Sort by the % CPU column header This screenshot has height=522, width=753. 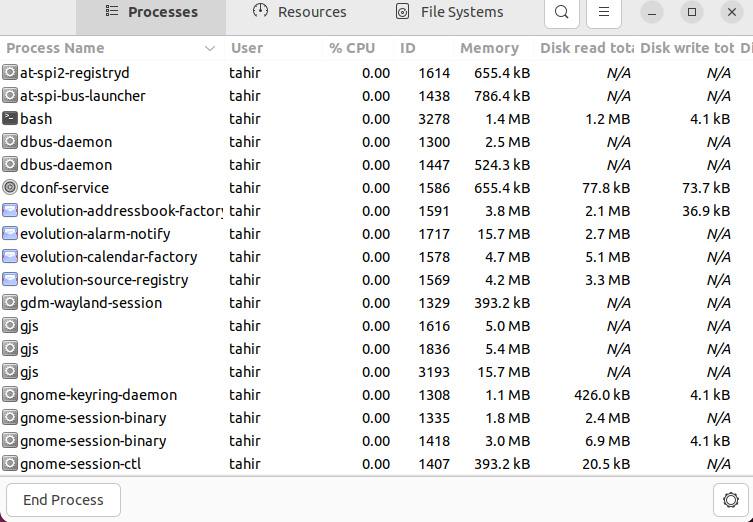358,48
